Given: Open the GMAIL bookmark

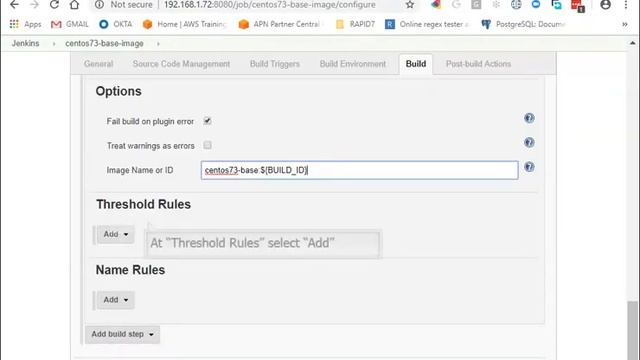Looking at the screenshot, I should click(x=69, y=24).
